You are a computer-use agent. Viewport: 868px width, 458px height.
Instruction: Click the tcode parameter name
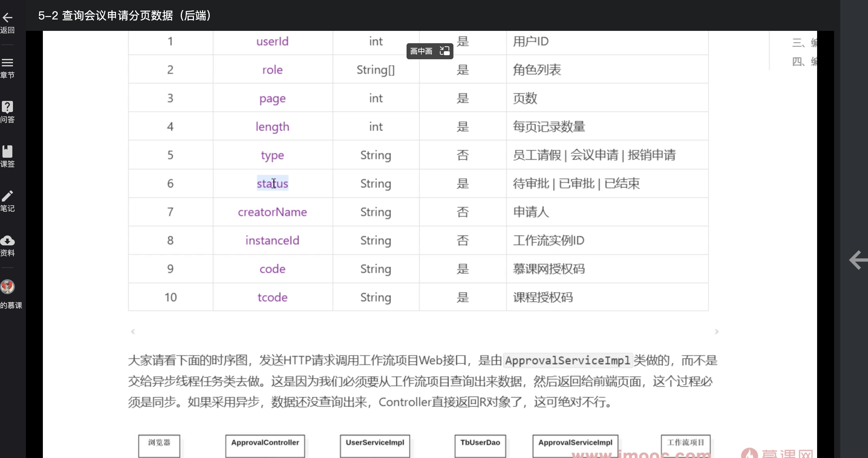pyautogui.click(x=272, y=298)
